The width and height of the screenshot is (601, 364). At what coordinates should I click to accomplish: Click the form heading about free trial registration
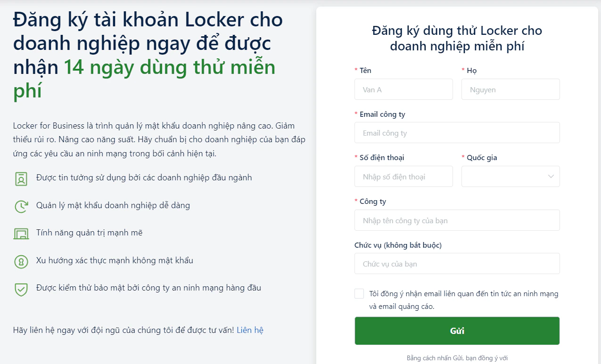click(x=457, y=38)
